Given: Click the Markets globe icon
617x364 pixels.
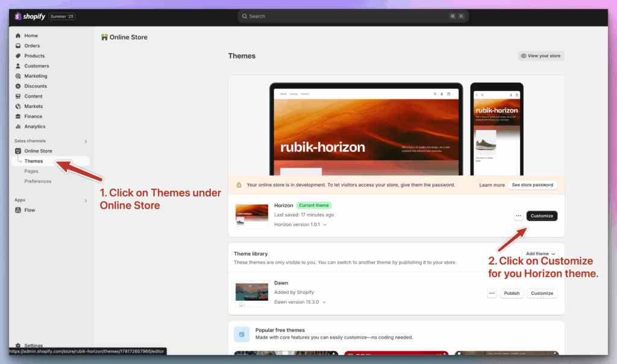Looking at the screenshot, I should pos(18,106).
